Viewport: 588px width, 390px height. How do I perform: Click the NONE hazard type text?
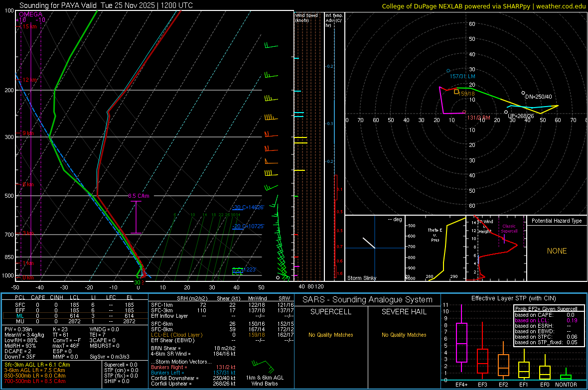point(557,251)
